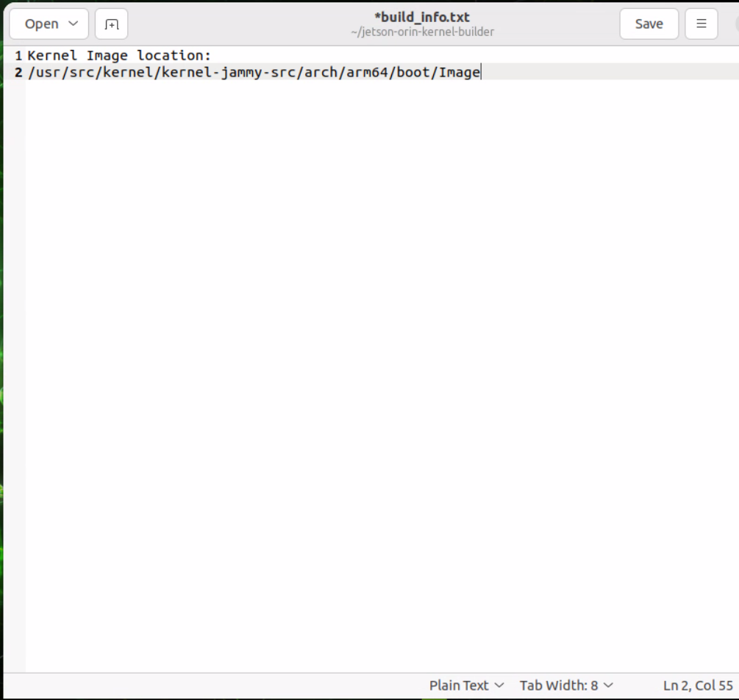Click the word "Image" ending line 2

459,73
